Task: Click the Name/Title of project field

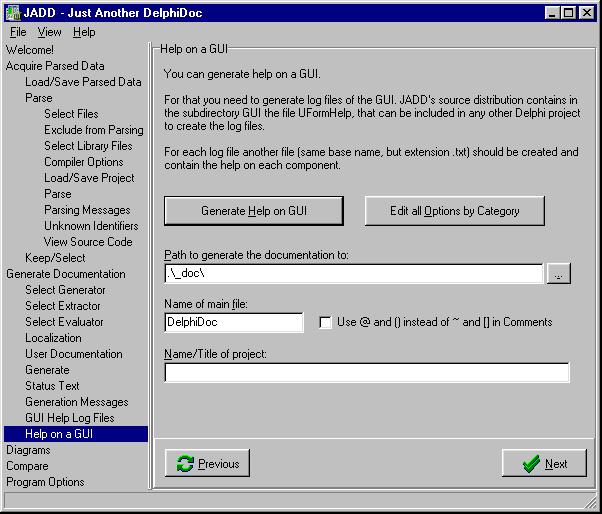Action: click(366, 372)
